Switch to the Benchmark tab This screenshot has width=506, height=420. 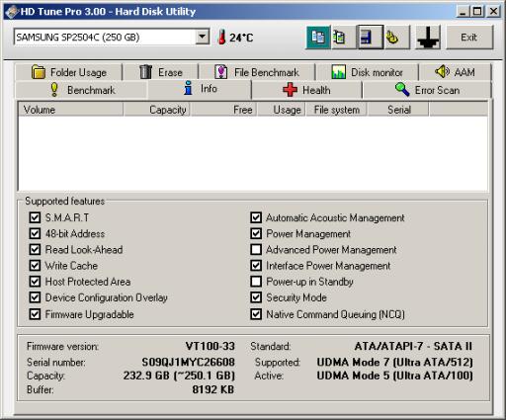pos(81,90)
